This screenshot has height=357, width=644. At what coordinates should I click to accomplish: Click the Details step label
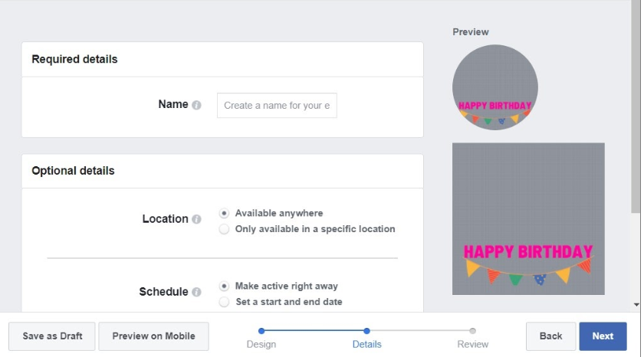(x=366, y=344)
